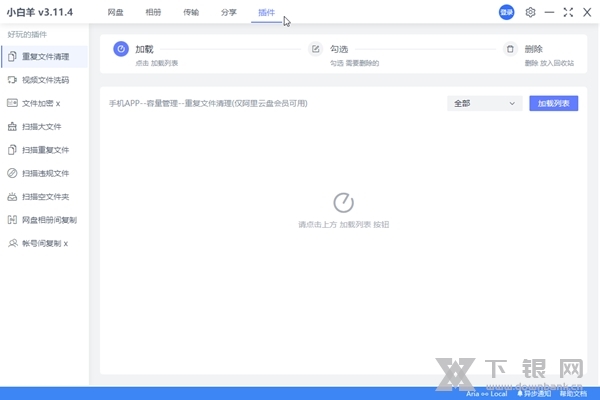The width and height of the screenshot is (600, 400).
Task: Click the 删除 step trash icon
Action: pos(510,49)
